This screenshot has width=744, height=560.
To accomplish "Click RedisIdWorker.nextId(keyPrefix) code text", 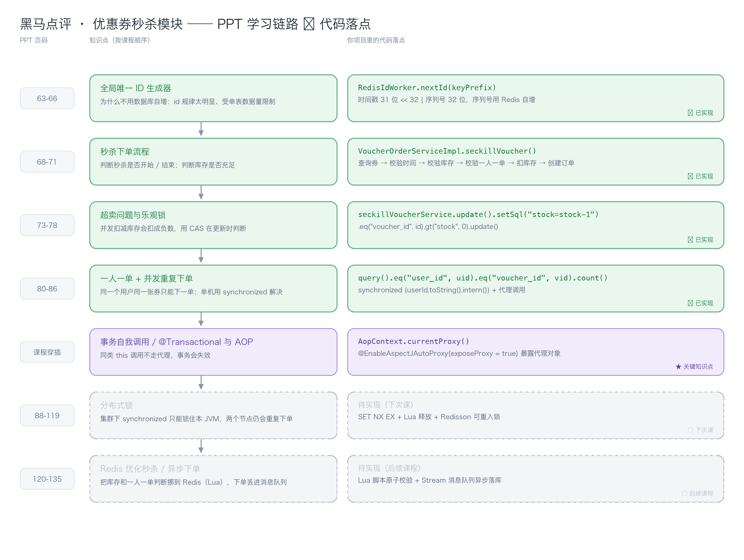I will (x=427, y=88).
